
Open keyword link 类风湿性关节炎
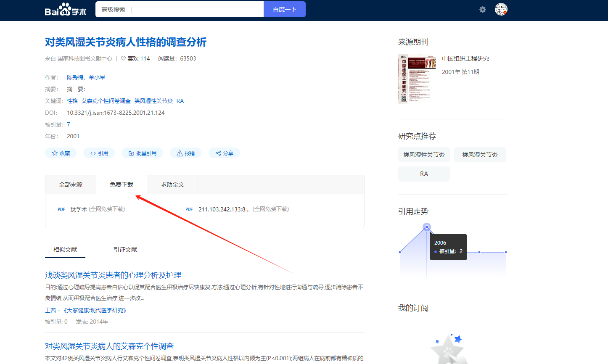pos(153,101)
